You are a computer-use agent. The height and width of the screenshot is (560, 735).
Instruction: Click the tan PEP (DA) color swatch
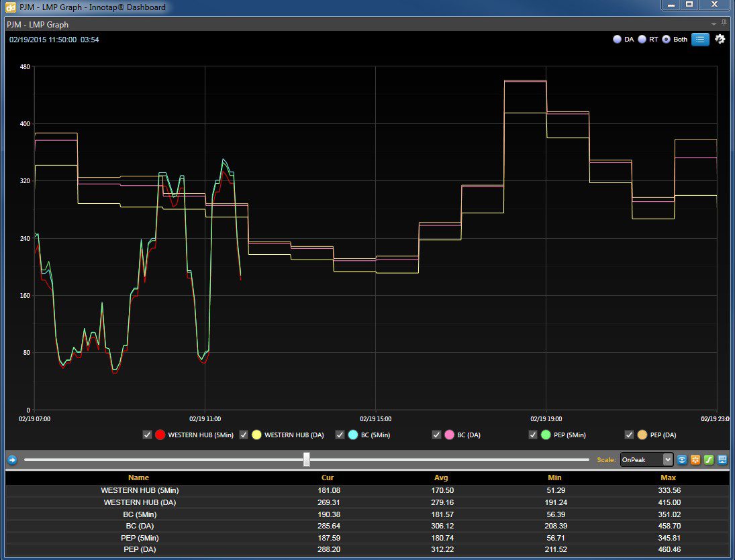642,435
